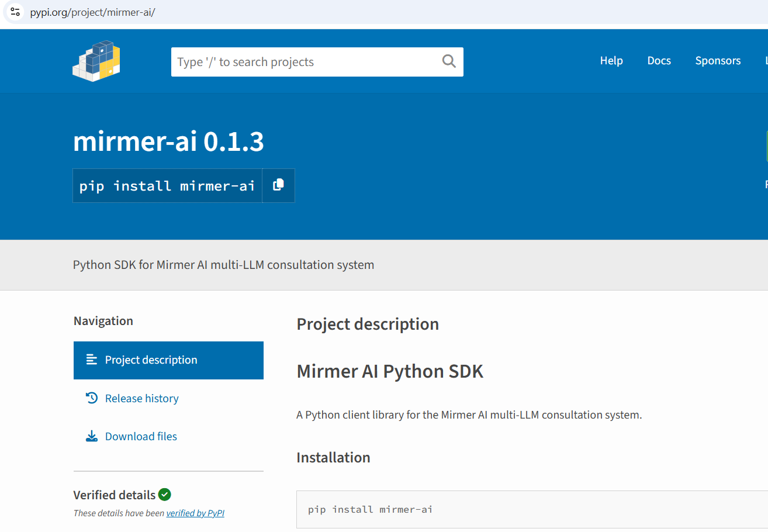The height and width of the screenshot is (532, 768).
Task: Click the installation code block command
Action: pyautogui.click(x=370, y=509)
